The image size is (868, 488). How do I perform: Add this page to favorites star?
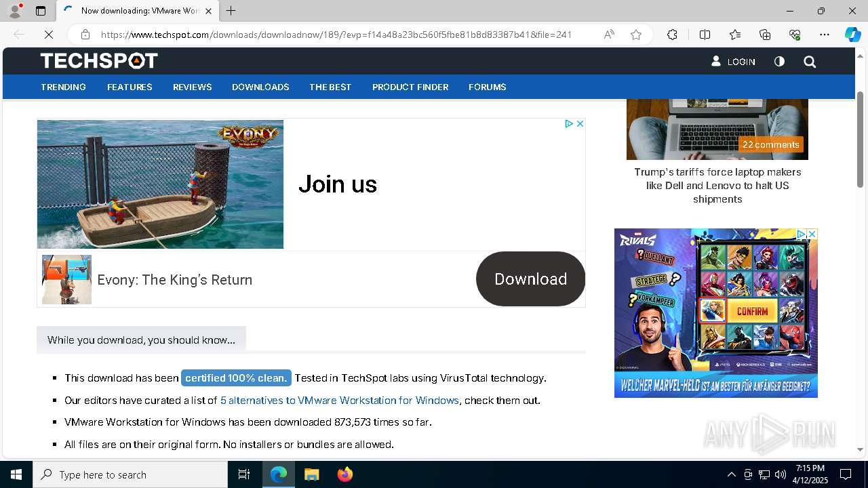click(636, 35)
